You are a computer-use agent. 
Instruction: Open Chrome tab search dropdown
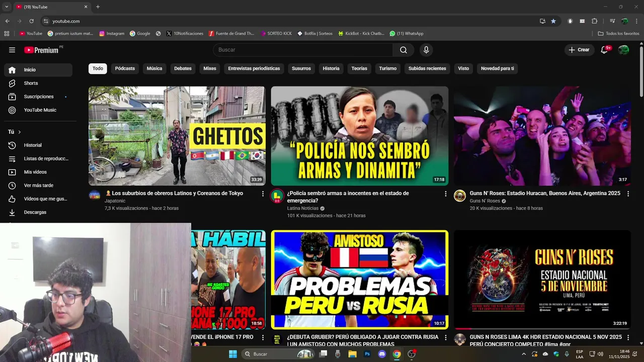click(7, 7)
